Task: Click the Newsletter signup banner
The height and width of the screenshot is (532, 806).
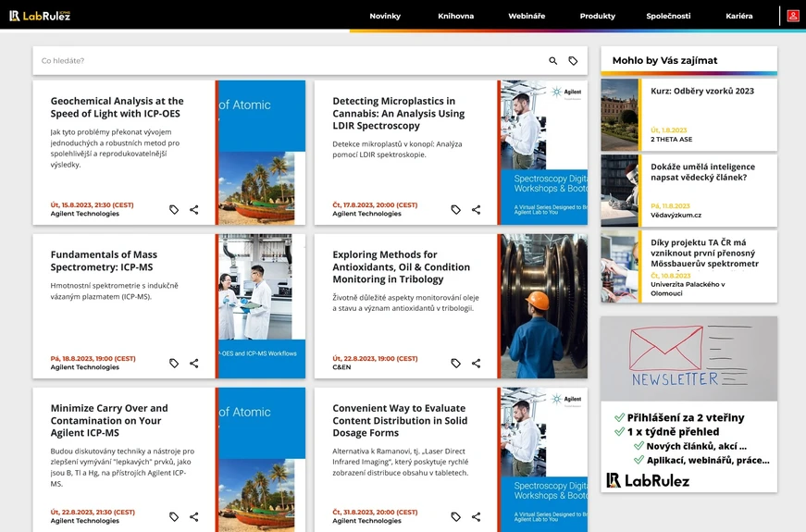Action: pyautogui.click(x=688, y=404)
